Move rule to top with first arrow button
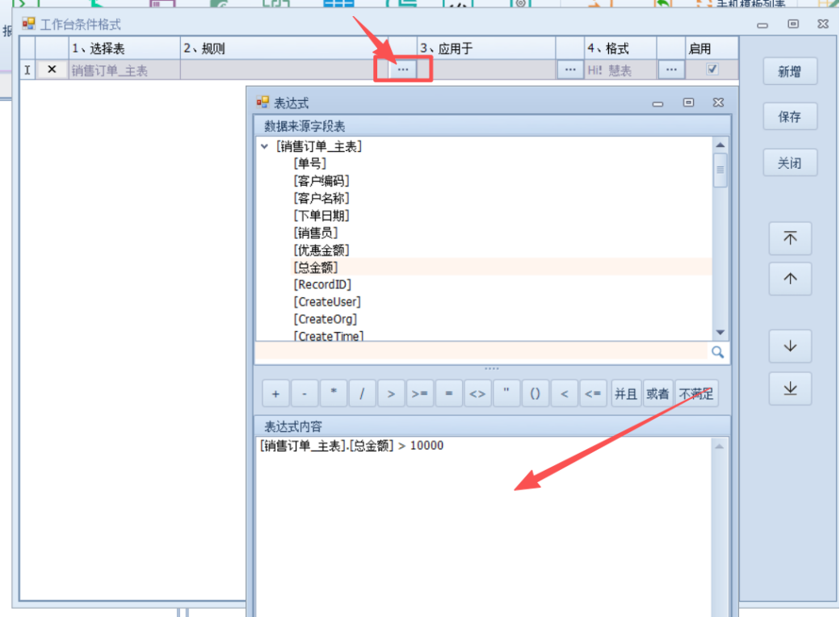The image size is (840, 617). click(x=790, y=238)
